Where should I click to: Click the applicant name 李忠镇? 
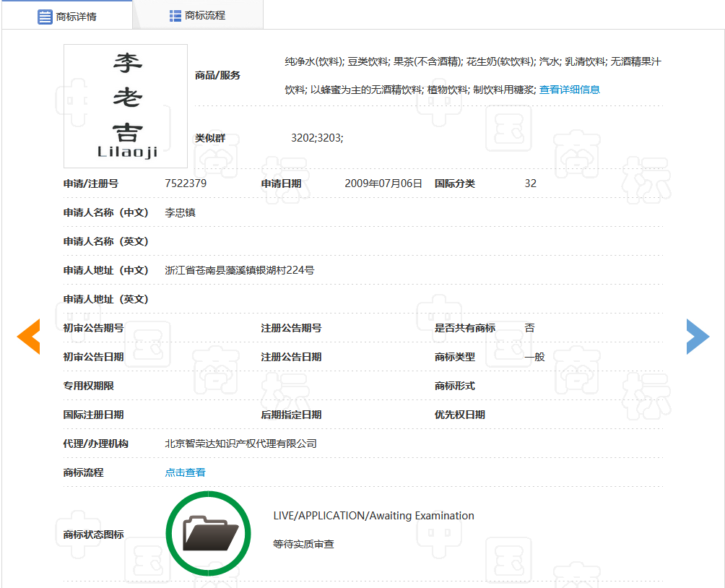click(181, 212)
